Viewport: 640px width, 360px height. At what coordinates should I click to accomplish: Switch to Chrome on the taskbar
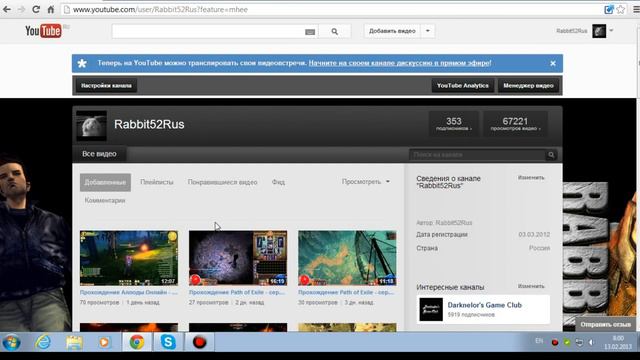click(137, 342)
